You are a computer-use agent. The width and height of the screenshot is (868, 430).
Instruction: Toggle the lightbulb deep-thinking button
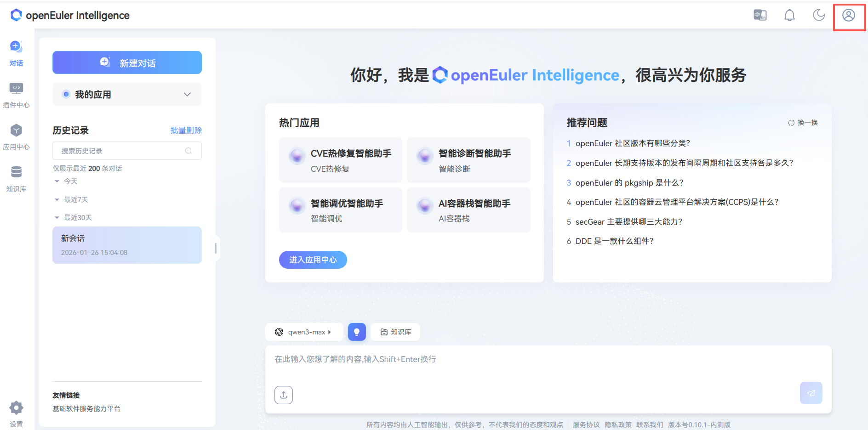pyautogui.click(x=357, y=332)
